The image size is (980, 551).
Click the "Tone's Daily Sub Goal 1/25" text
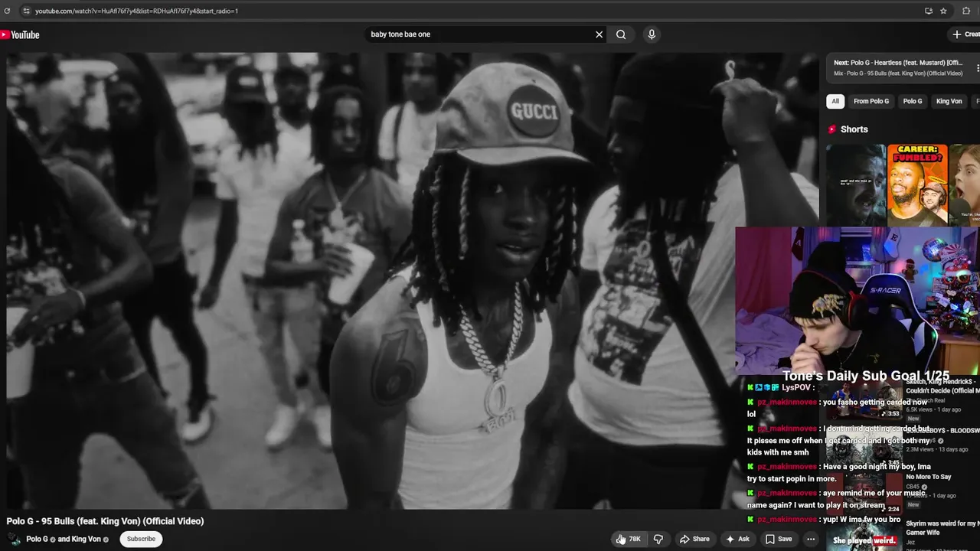[866, 376]
